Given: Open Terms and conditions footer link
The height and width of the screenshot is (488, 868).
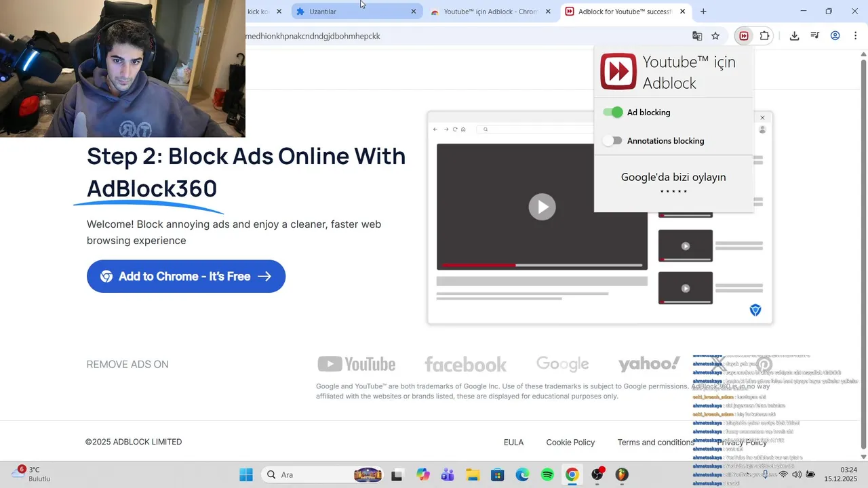Looking at the screenshot, I should (656, 442).
